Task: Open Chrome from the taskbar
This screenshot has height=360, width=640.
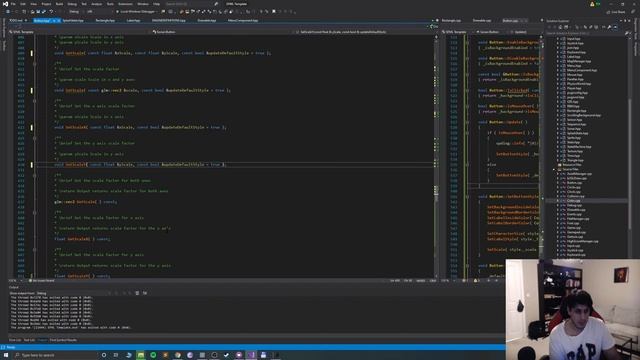Action: click(178, 355)
